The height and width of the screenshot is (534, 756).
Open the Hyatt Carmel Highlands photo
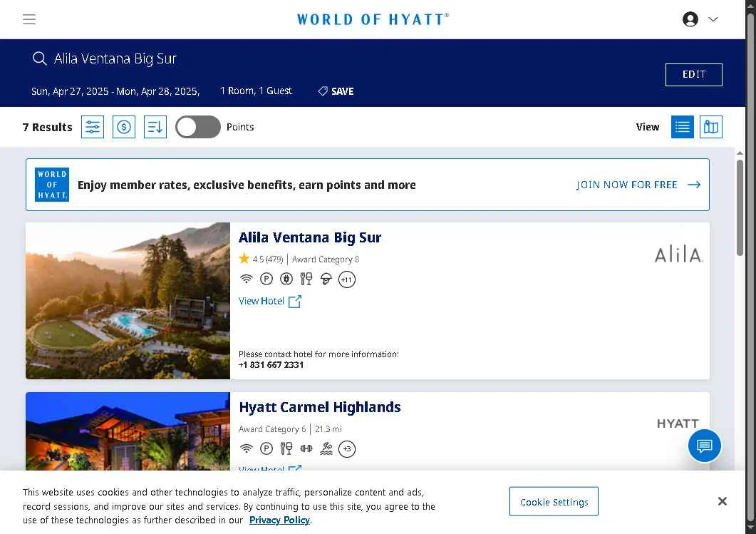(128, 431)
